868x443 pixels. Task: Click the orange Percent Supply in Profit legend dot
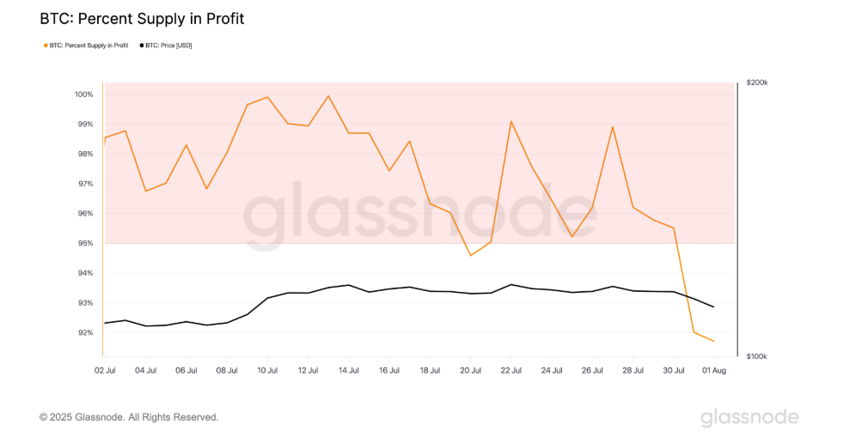coord(46,46)
